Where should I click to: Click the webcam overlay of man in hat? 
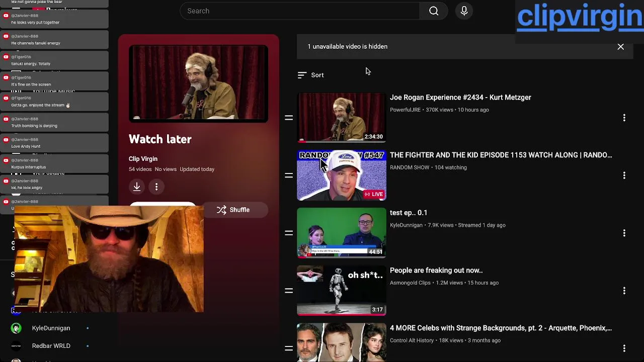(x=109, y=258)
